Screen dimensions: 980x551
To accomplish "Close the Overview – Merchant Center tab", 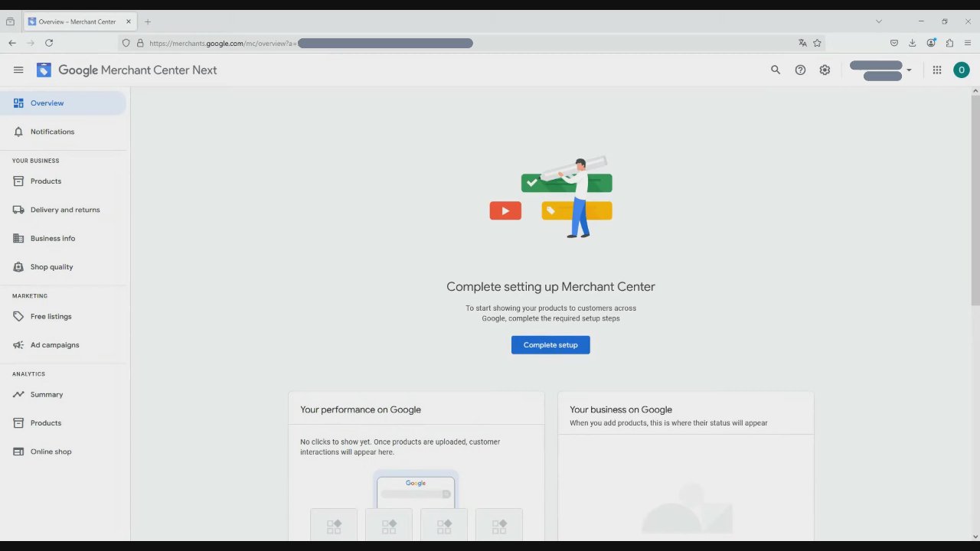I will tap(129, 21).
